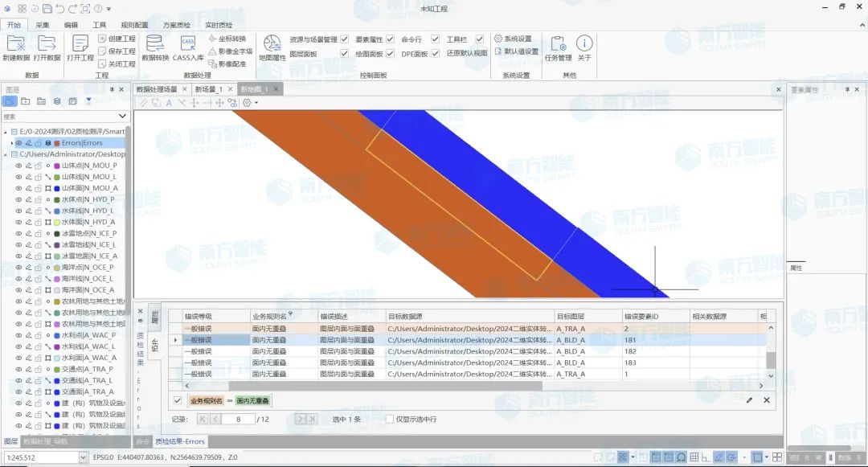This screenshot has height=467, width=868.
Task: Toggle 命令行 checkbox
Action: [435, 39]
